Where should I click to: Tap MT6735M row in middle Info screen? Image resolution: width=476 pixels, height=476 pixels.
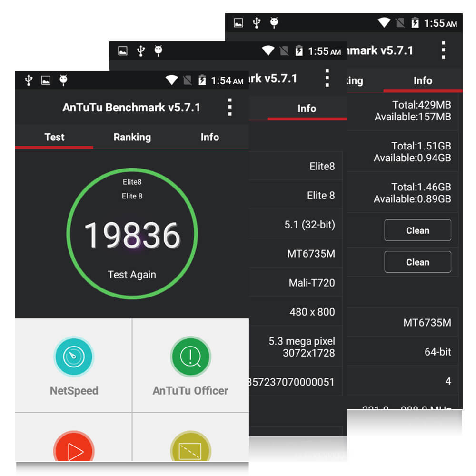(x=296, y=254)
